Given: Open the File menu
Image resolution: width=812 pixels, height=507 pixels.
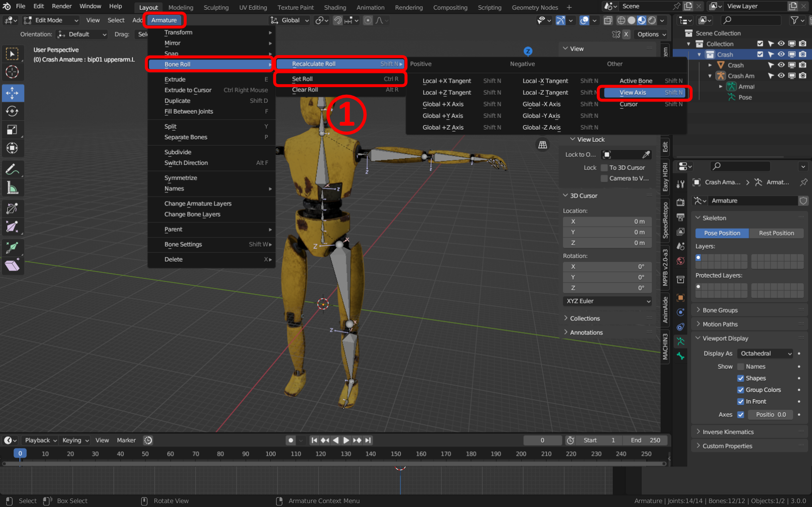Looking at the screenshot, I should coord(20,6).
